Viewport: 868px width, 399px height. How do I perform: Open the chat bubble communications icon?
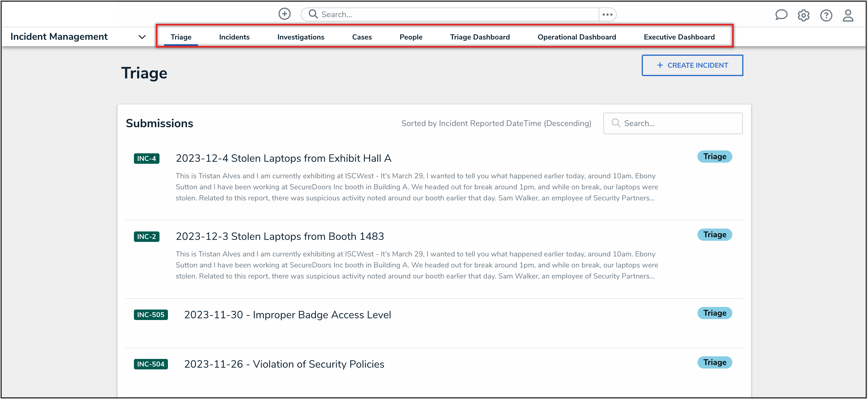point(781,15)
